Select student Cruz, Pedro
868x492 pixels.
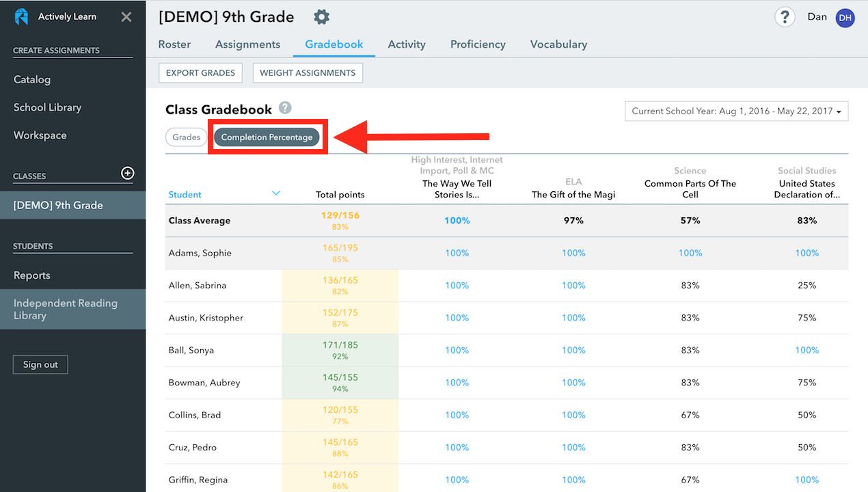coord(193,448)
